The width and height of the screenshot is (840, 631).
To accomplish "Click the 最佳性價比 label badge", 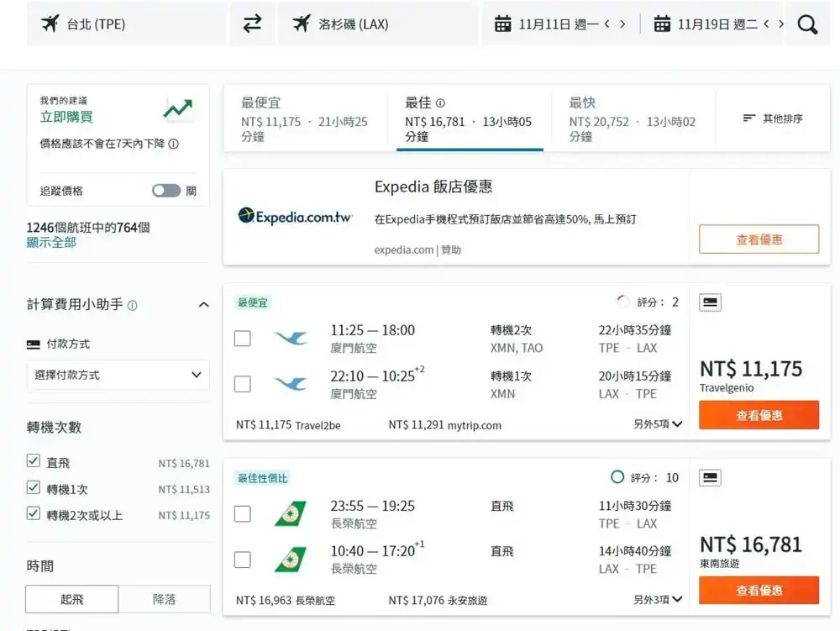I will [x=262, y=478].
